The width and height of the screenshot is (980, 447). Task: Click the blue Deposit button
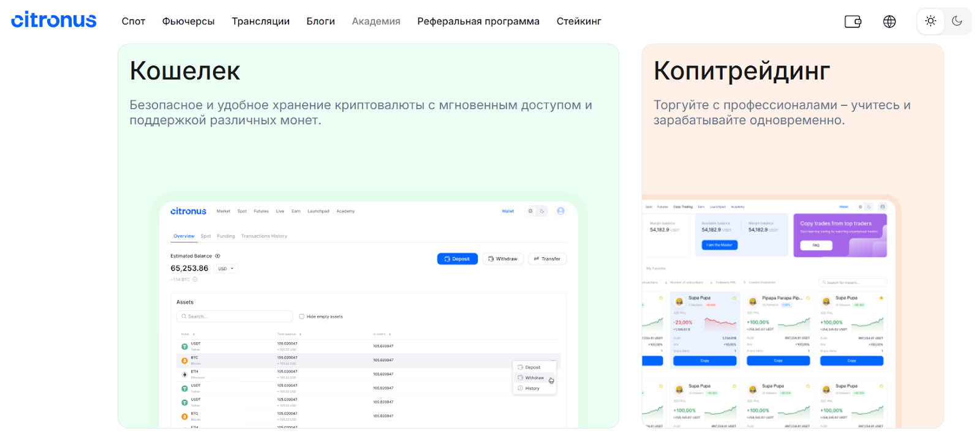(457, 259)
